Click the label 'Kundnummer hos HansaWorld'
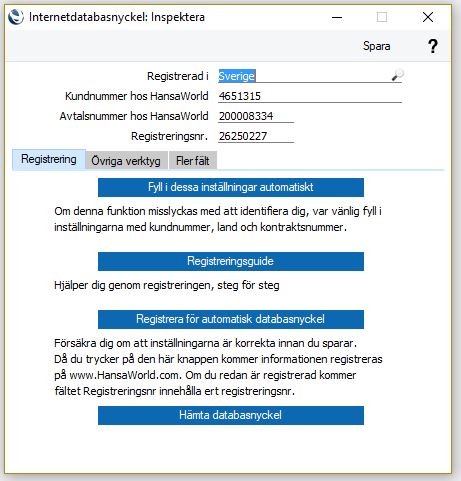 click(x=137, y=96)
